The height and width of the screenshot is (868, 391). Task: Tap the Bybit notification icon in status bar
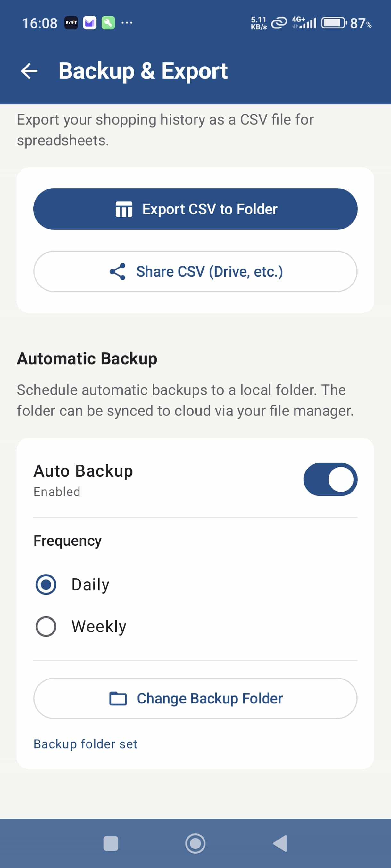[x=71, y=23]
